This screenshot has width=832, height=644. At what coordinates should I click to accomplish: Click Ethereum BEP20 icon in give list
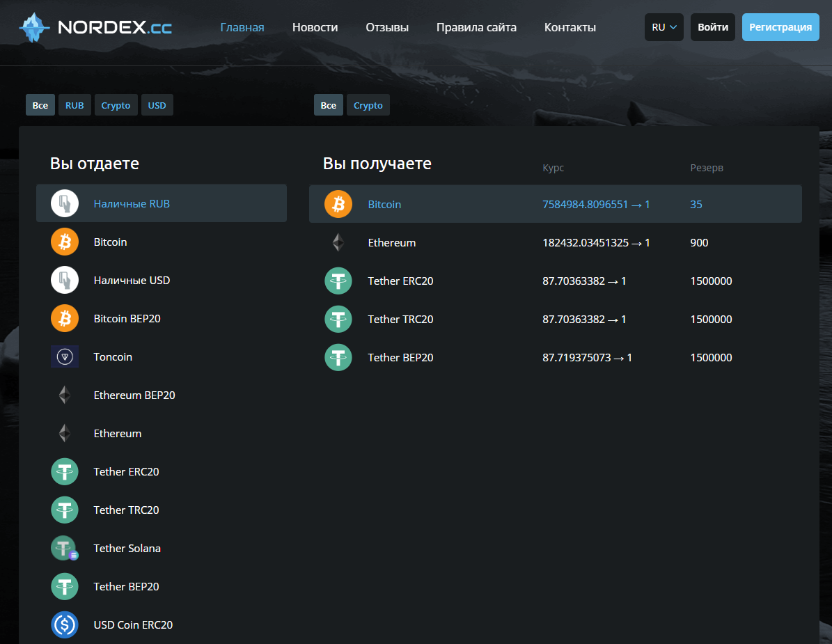[65, 395]
